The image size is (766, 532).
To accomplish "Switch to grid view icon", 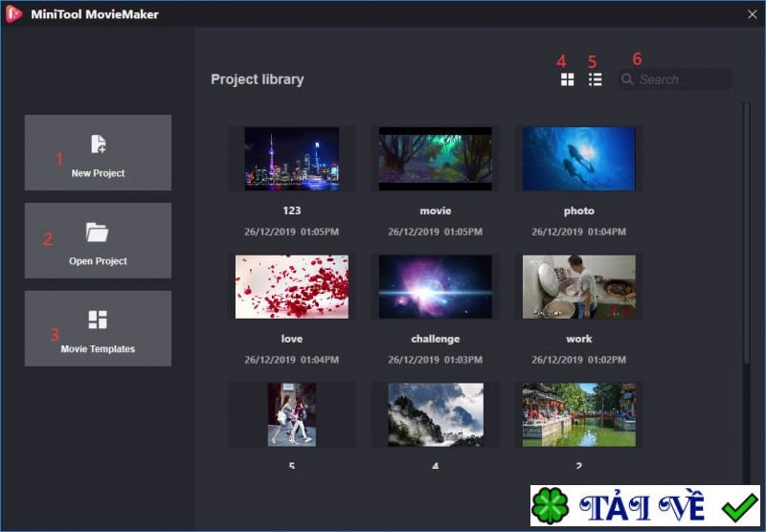I will tap(567, 79).
